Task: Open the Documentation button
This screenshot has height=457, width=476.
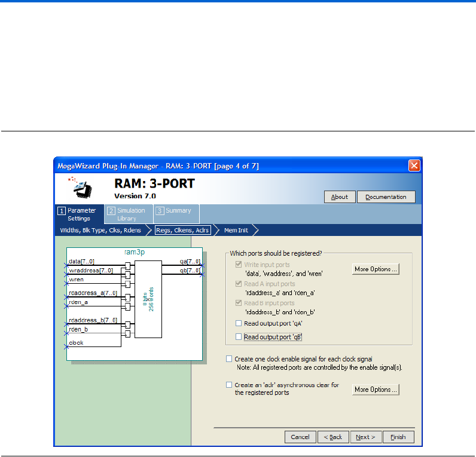Action: click(386, 197)
